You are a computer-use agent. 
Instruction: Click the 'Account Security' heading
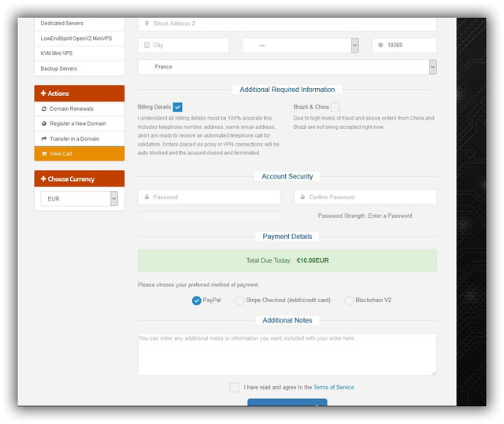[x=287, y=176]
